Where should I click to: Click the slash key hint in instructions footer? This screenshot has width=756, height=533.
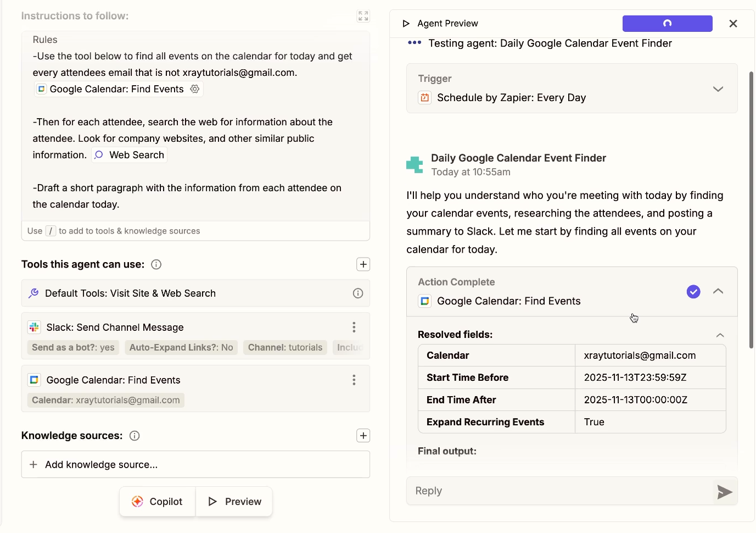point(51,231)
